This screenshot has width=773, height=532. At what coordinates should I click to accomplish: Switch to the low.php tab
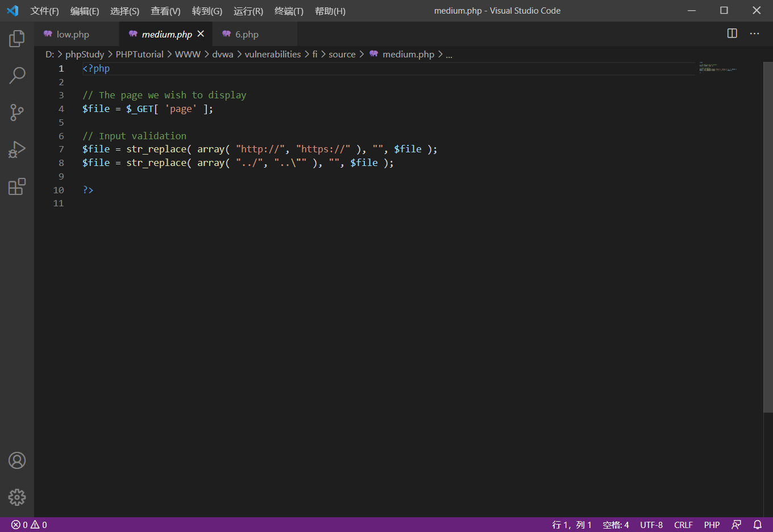[x=73, y=35]
